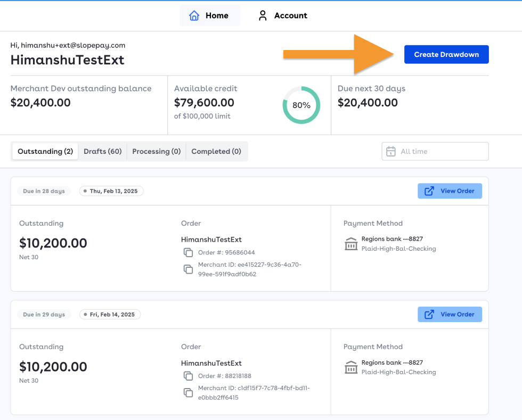
Task: Show the Completed (0) tab
Action: (x=216, y=151)
